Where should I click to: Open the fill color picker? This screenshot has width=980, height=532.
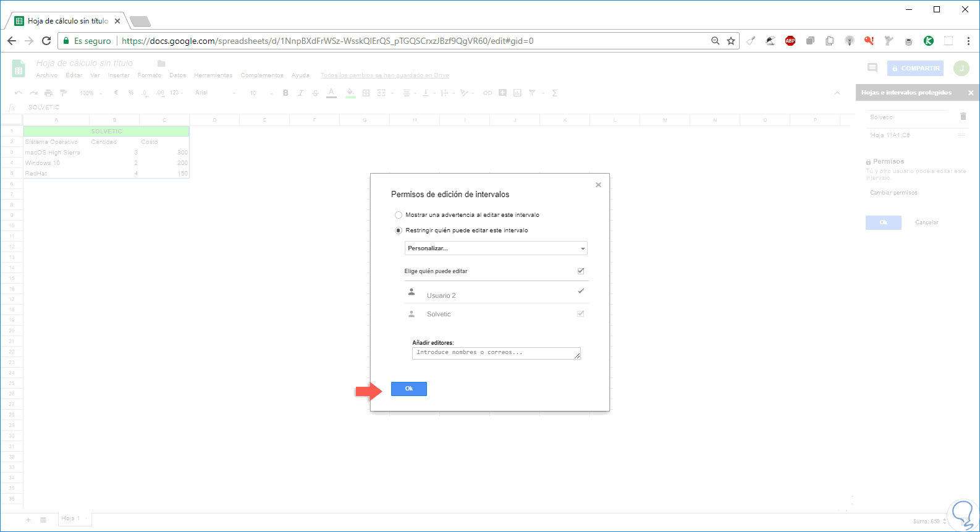point(350,93)
